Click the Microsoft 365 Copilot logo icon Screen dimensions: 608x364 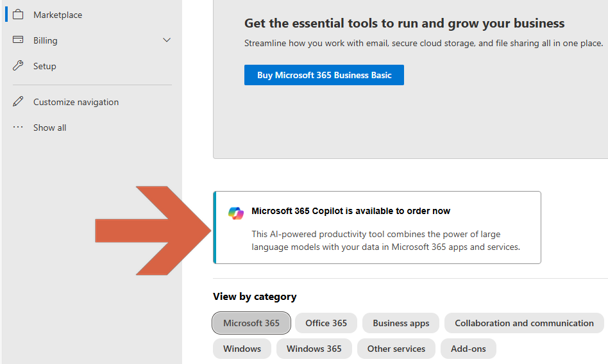click(x=236, y=213)
